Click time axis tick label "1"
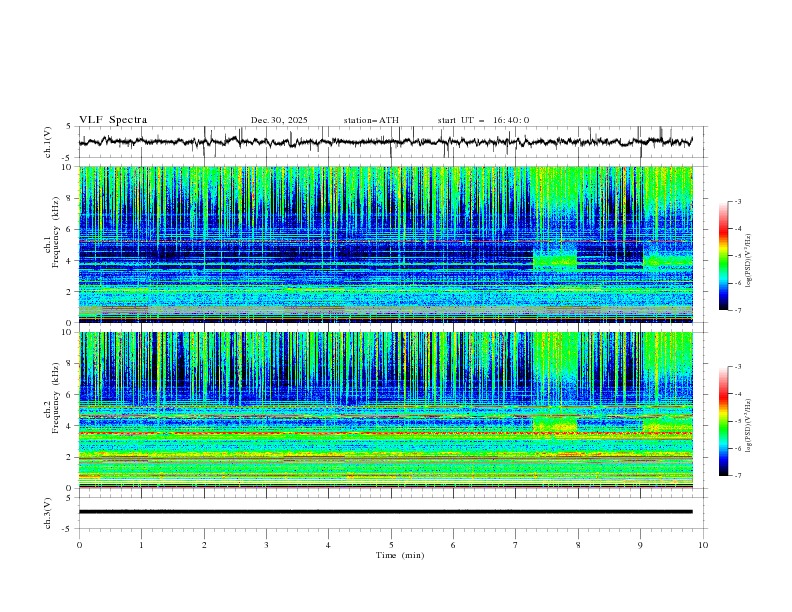This screenshot has width=792, height=612. tap(141, 545)
